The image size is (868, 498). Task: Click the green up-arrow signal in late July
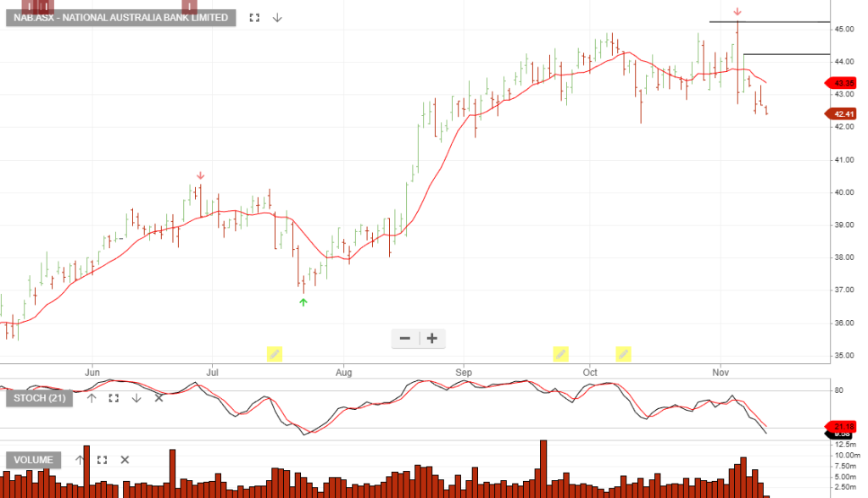coord(303,301)
